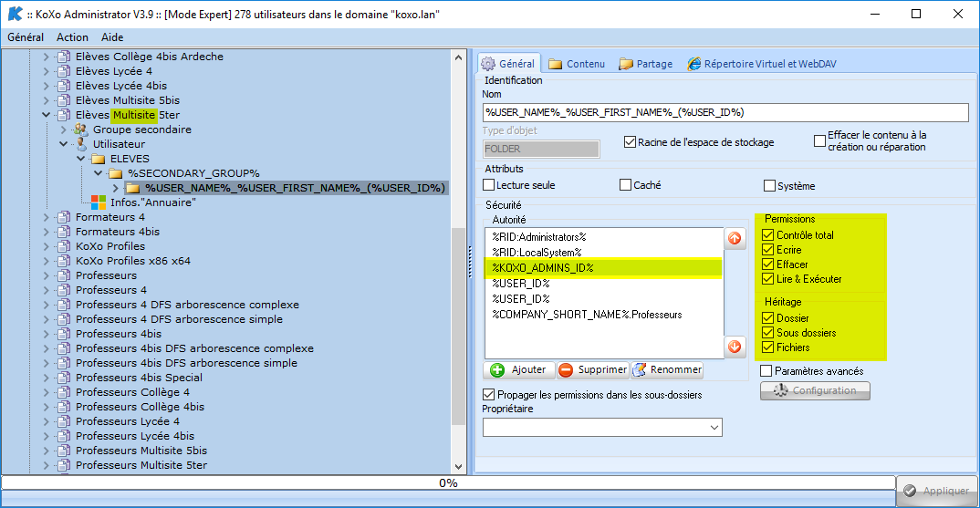This screenshot has height=508, width=980.
Task: Click the Groupe secondaire users icon
Action: tap(80, 130)
